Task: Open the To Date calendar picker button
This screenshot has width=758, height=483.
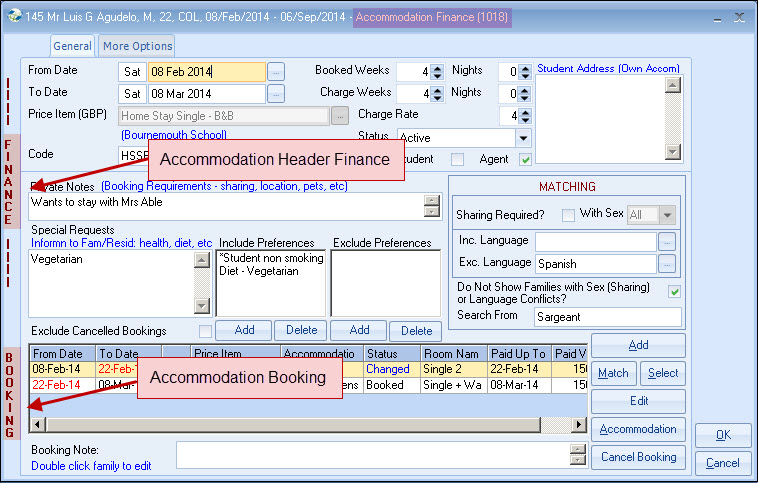Action: (x=276, y=94)
